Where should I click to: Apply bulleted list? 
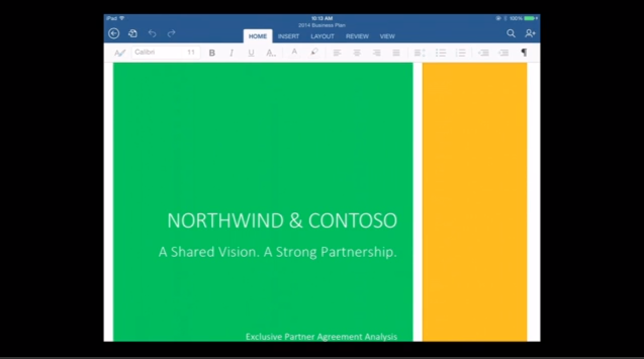pos(441,53)
